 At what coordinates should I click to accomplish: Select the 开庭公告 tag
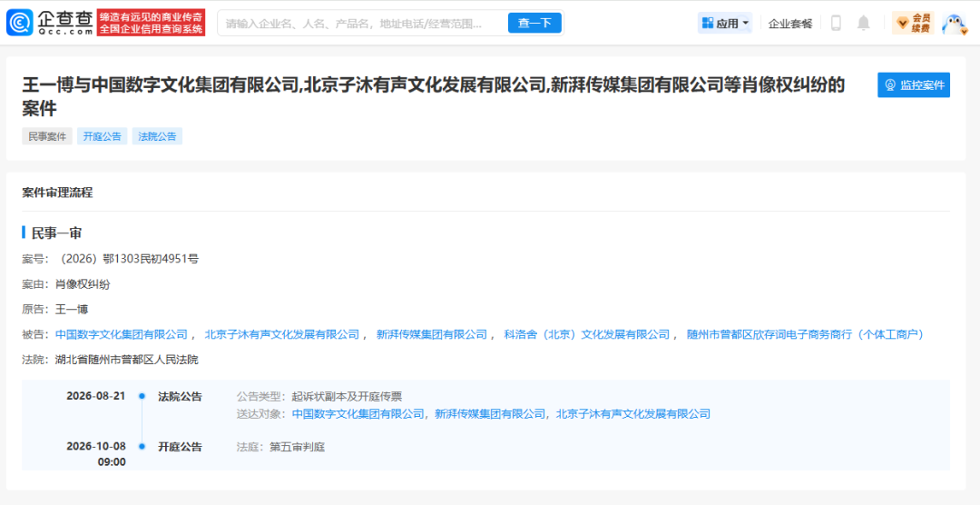point(103,136)
